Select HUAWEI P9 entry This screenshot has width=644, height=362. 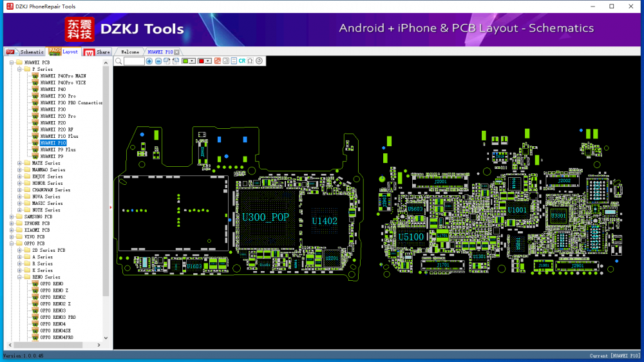pyautogui.click(x=52, y=157)
